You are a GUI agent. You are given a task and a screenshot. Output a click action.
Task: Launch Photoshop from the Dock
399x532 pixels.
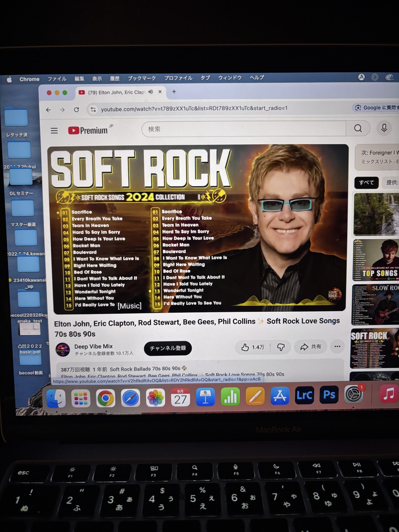click(x=329, y=395)
